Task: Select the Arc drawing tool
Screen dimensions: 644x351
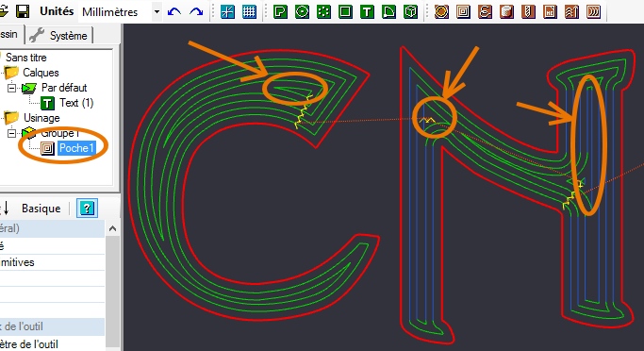Action: [388, 11]
